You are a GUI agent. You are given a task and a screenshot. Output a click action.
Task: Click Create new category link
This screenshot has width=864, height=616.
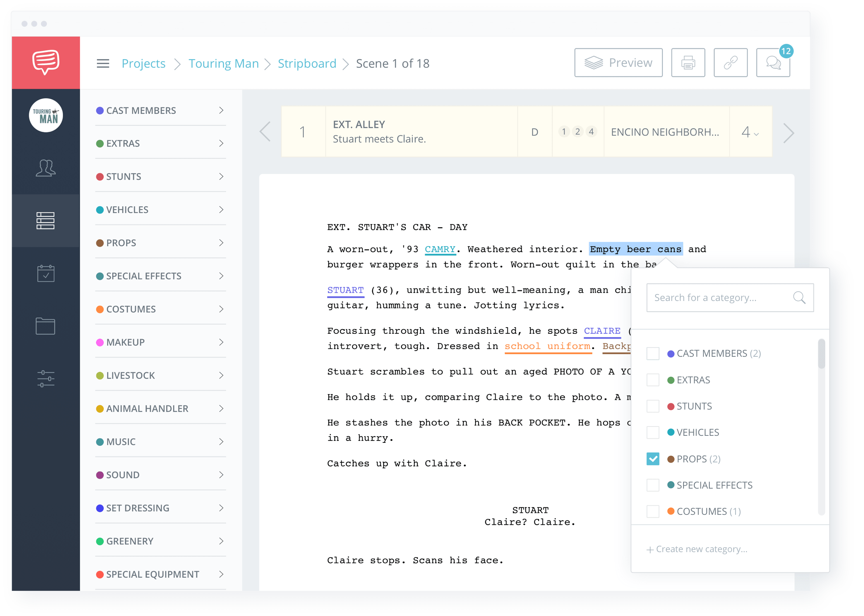click(x=700, y=549)
